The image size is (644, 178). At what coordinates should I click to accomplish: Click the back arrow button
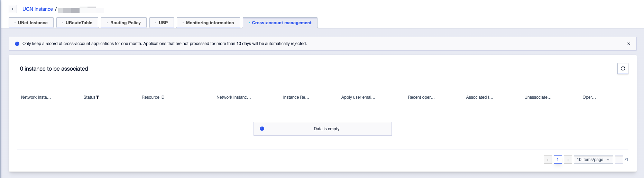[13, 9]
